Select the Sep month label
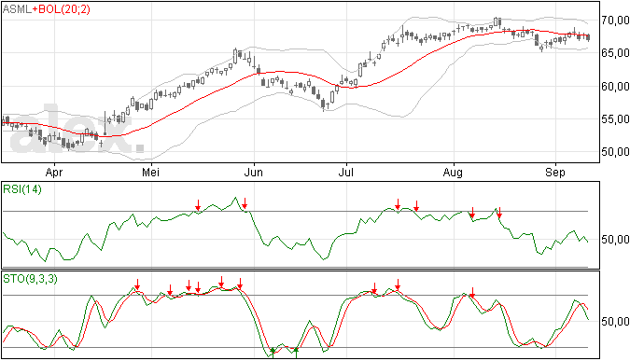The height and width of the screenshot is (361, 644). click(x=555, y=173)
